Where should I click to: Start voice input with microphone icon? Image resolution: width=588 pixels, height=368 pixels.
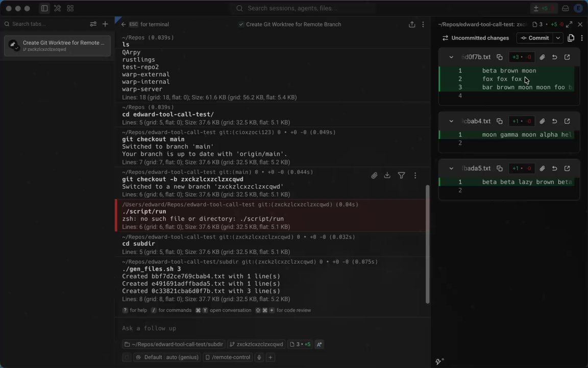pyautogui.click(x=259, y=357)
